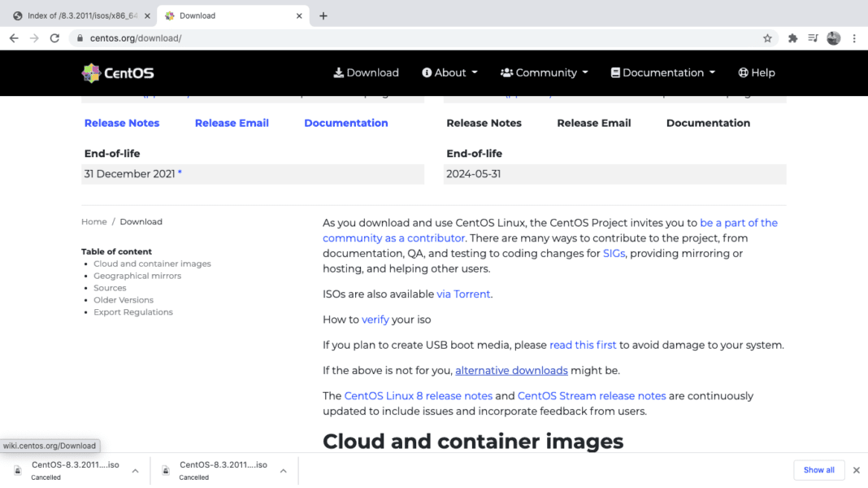The image size is (868, 488).
Task: Open the Chrome extensions puzzle icon
Action: [x=792, y=37]
